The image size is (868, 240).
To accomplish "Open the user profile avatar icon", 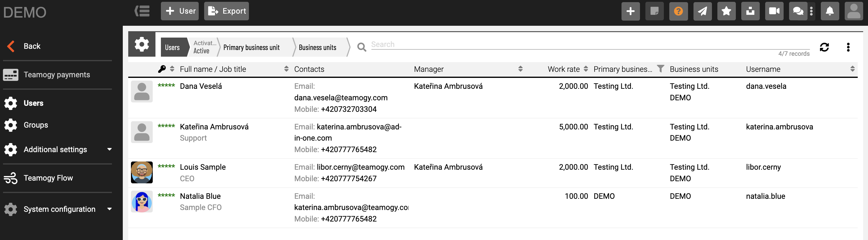I will coord(853,11).
